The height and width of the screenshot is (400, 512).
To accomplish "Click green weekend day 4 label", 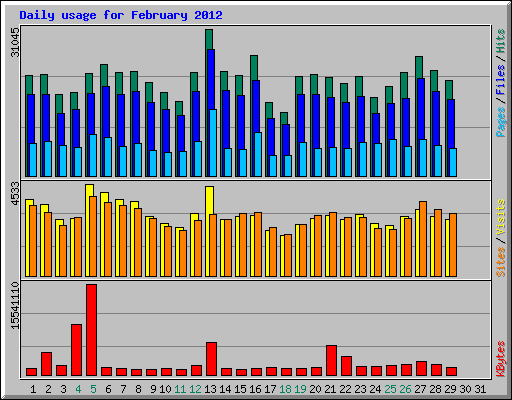I will tap(78, 389).
